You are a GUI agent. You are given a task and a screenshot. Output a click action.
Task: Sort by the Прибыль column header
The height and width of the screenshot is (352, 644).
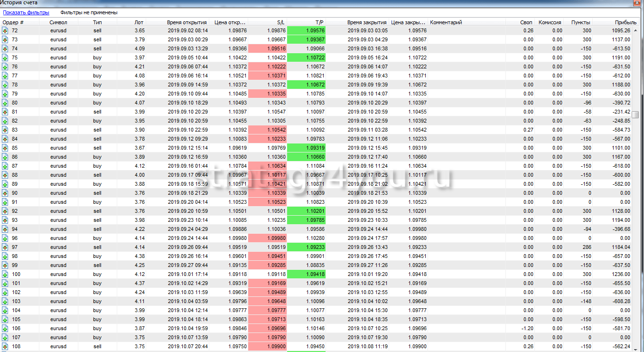point(625,22)
